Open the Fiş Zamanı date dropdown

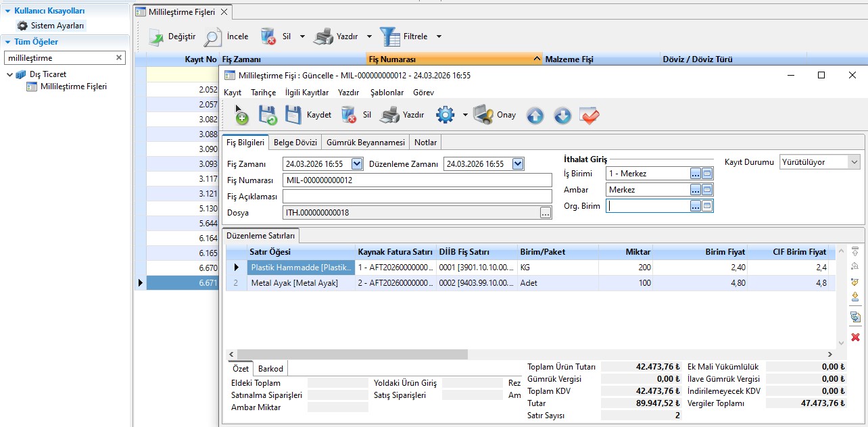[x=357, y=164]
